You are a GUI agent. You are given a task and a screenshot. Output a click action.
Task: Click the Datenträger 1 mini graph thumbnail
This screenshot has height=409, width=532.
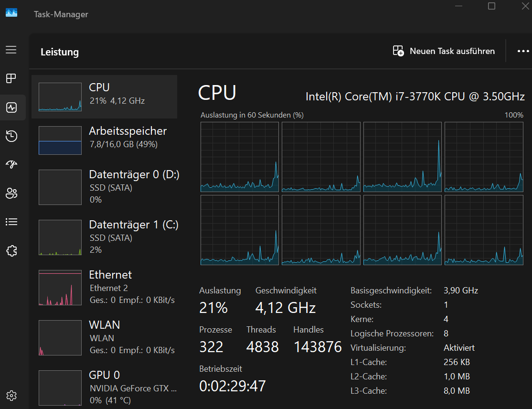60,237
